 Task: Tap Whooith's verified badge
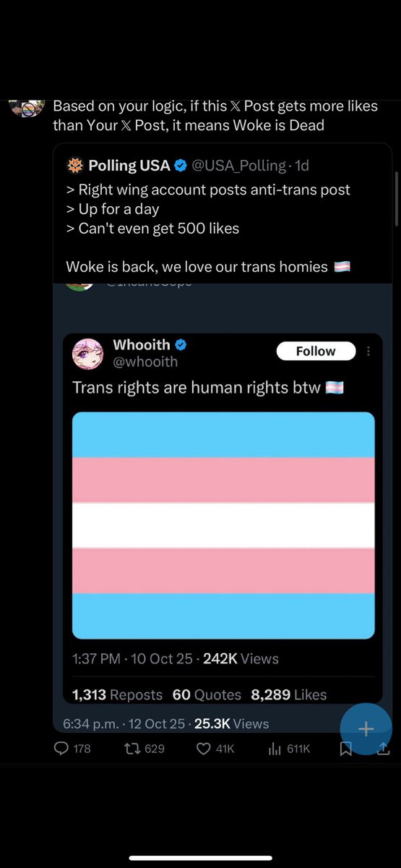click(x=181, y=345)
